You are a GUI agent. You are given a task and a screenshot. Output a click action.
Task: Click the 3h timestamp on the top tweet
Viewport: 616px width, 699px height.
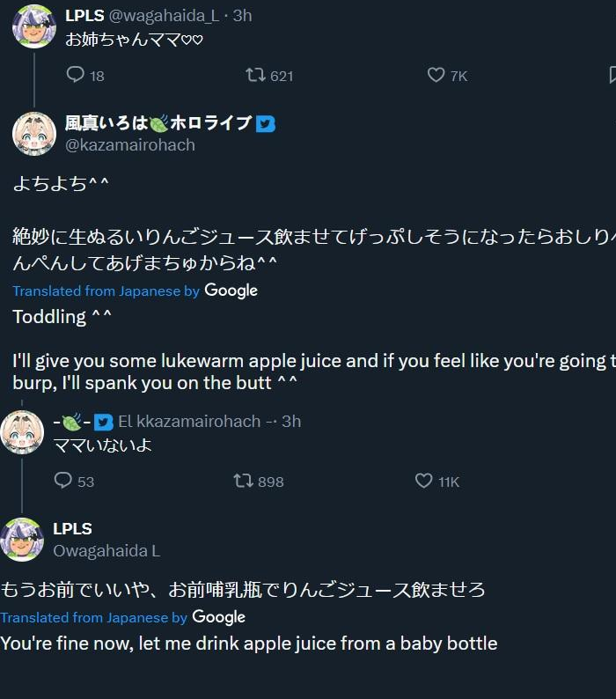241,16
